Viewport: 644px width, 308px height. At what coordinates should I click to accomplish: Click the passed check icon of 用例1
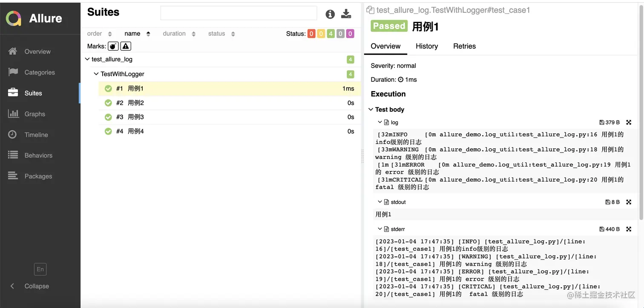pyautogui.click(x=108, y=89)
